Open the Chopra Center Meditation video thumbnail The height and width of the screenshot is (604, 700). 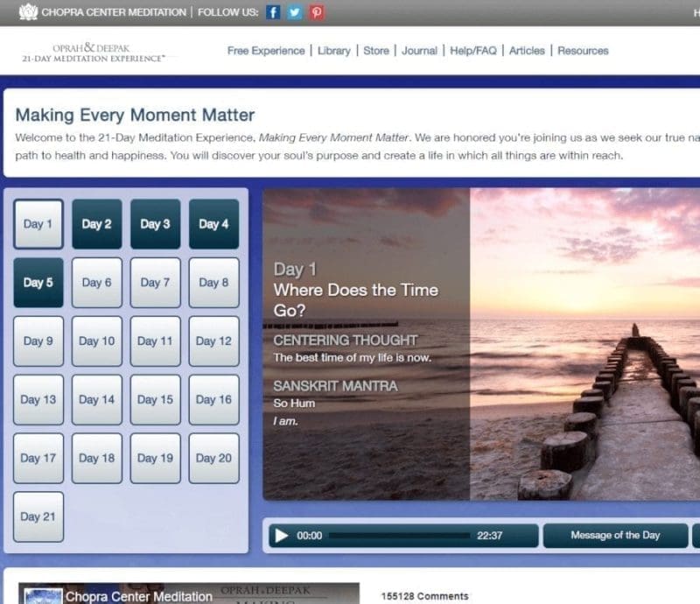pos(189,593)
